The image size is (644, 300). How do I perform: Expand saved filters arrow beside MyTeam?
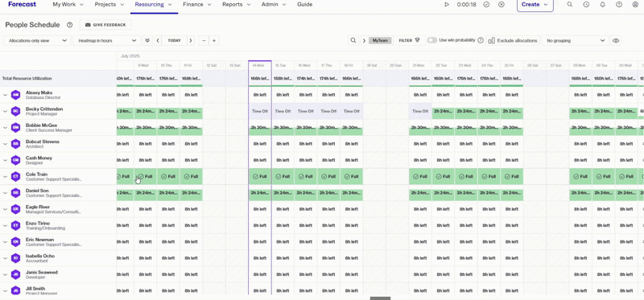click(x=364, y=41)
